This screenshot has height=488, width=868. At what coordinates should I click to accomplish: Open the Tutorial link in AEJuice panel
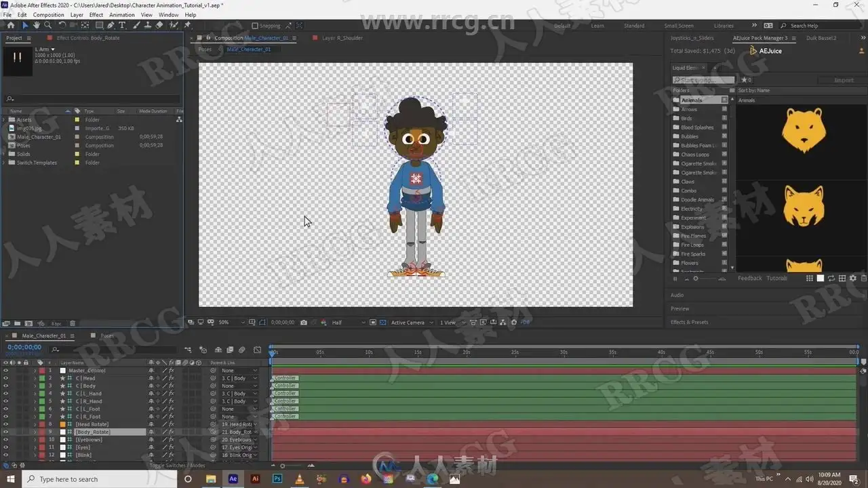pyautogui.click(x=776, y=279)
